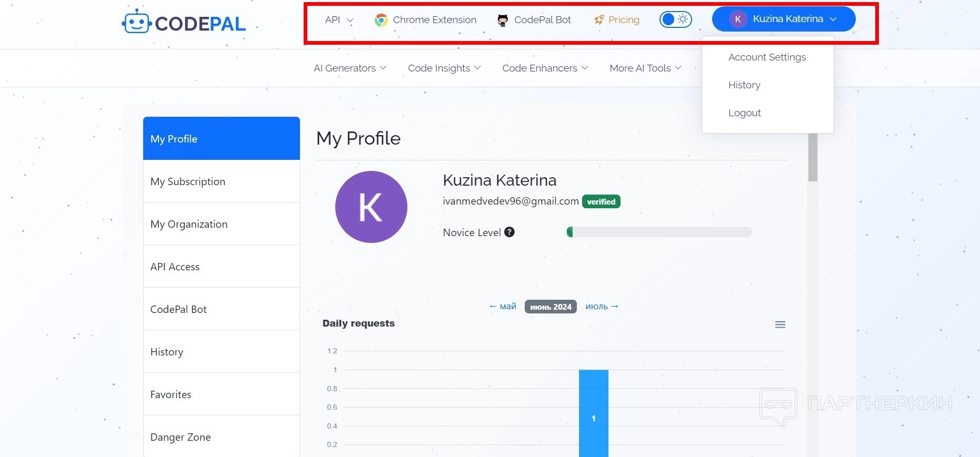Click the My Profile page heading
The height and width of the screenshot is (457, 980).
pyautogui.click(x=358, y=138)
